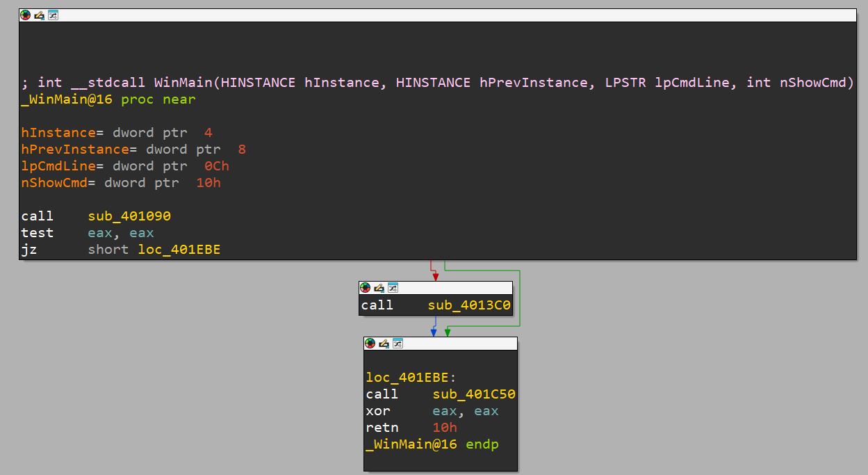Screen dimensions: 868x475
Task: Select the _WinMain@16 proc near line
Action: point(108,99)
